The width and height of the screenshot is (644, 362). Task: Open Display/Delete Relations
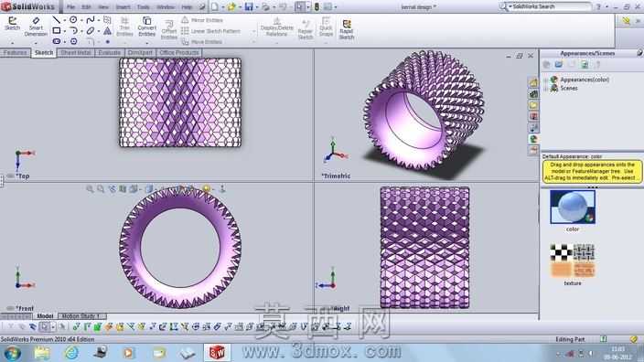tap(277, 27)
